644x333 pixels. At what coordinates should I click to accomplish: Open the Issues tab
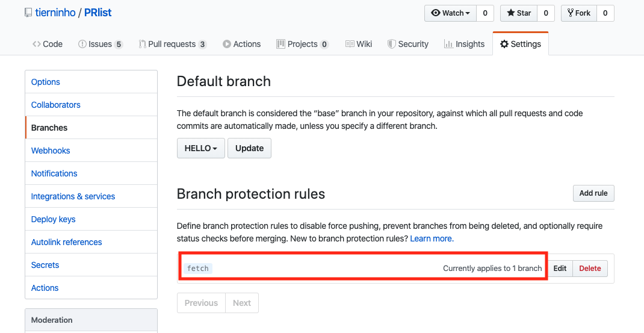coord(101,44)
